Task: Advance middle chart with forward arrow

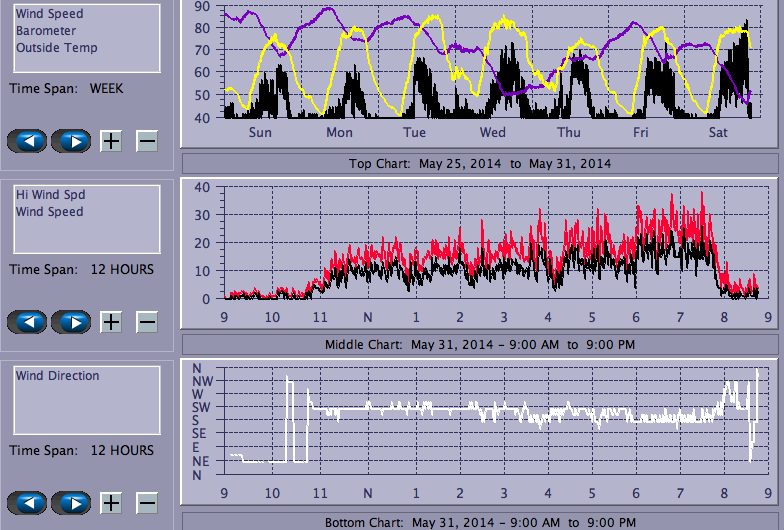Action: click(71, 322)
